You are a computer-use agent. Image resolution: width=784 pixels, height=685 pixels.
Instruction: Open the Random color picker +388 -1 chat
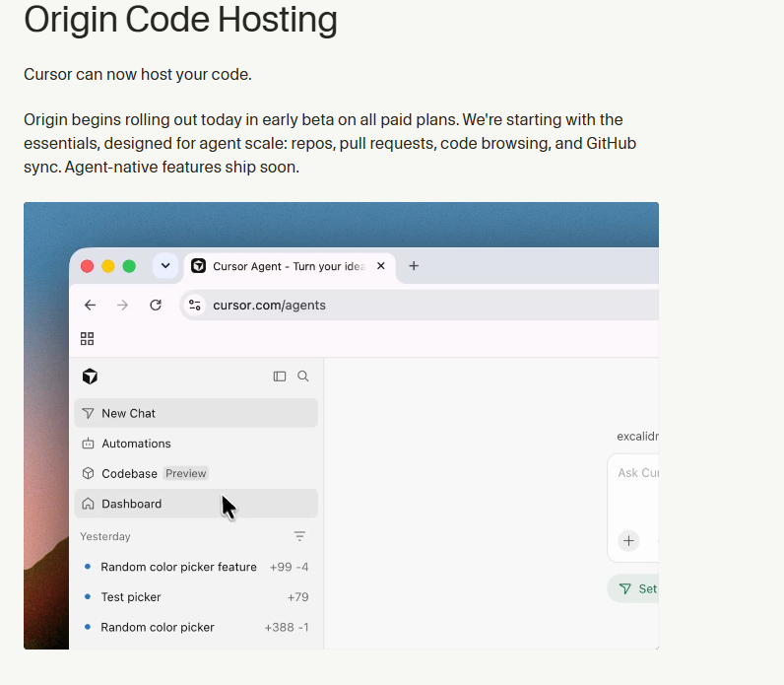pyautogui.click(x=196, y=627)
